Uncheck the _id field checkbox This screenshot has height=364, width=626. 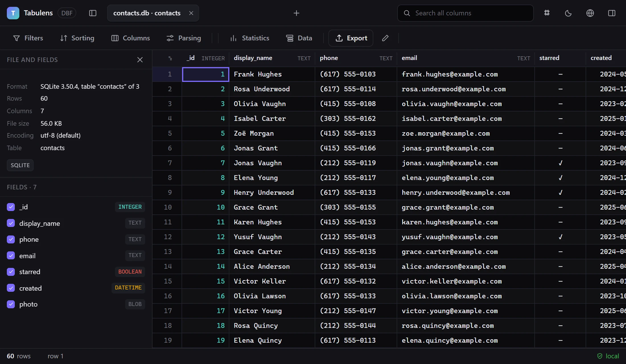tap(11, 207)
